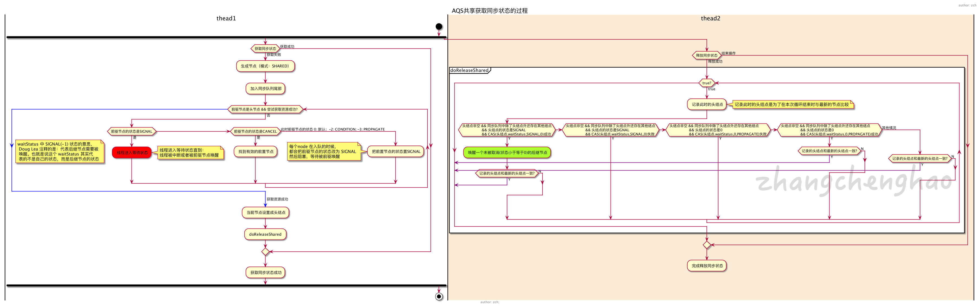980x307 pixels.
Task: Click the waitStatus SIGNAL(-1) explanation note
Action: [x=60, y=151]
